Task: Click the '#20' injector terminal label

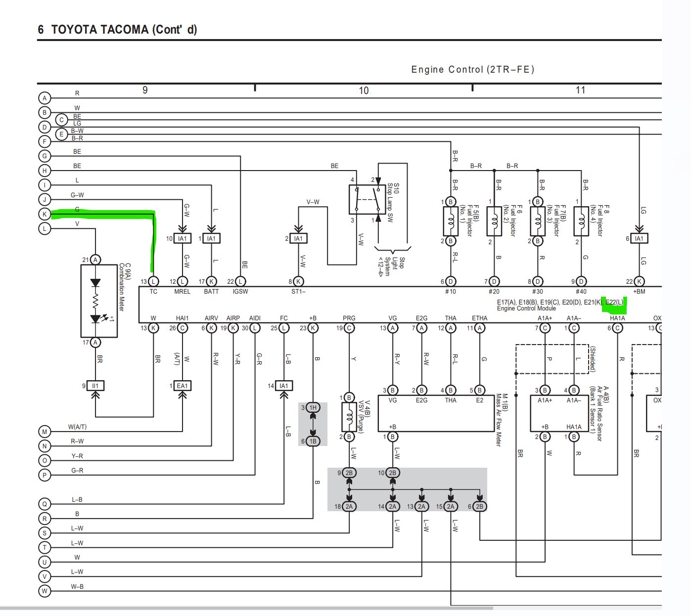Action: coord(494,292)
